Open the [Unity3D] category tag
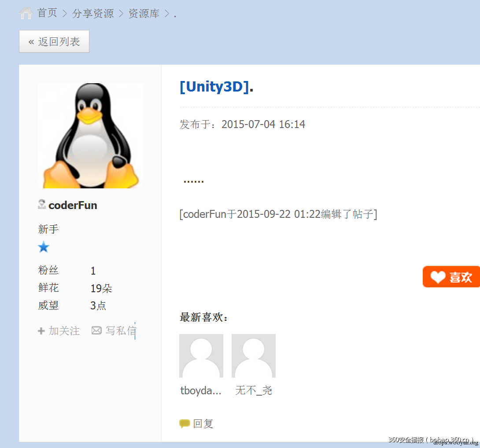This screenshot has height=448, width=480. pos(214,87)
